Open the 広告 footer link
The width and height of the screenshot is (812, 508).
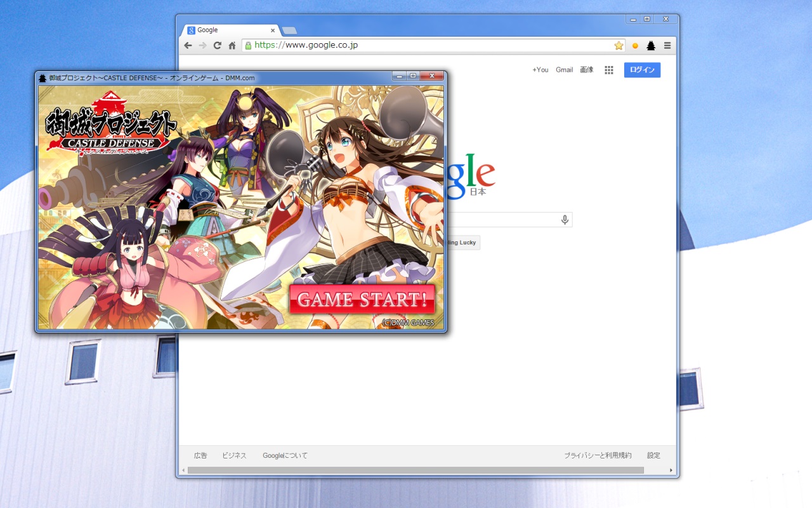coord(200,455)
